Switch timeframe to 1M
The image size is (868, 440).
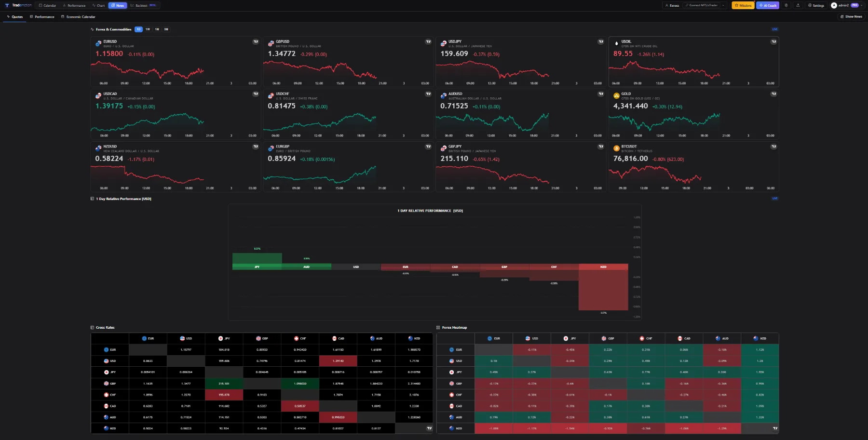tap(157, 29)
